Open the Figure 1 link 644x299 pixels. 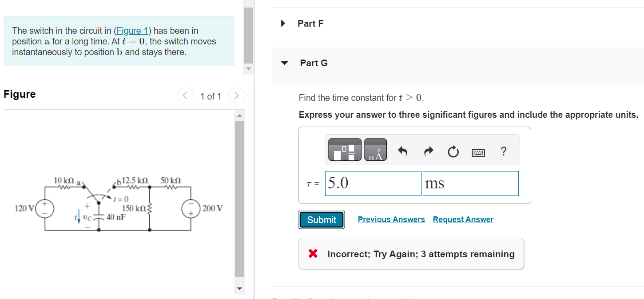point(132,30)
